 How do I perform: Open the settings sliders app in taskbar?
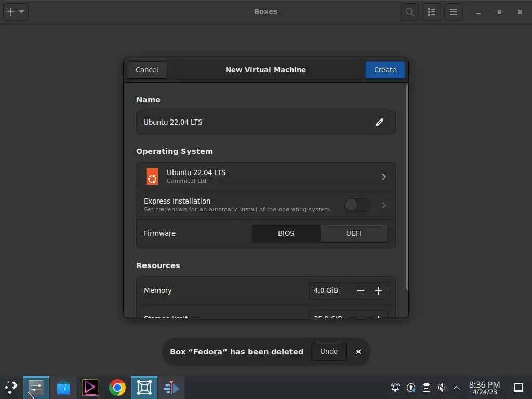(36, 388)
